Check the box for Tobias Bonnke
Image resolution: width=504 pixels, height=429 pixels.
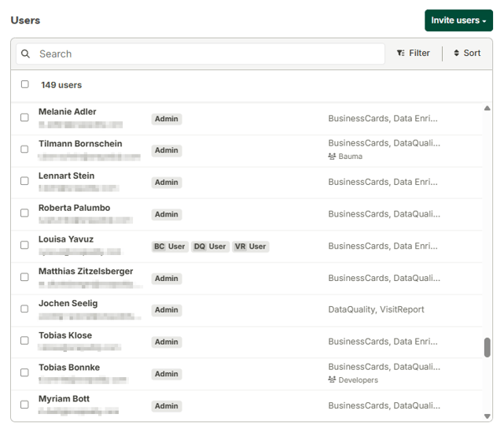pos(24,372)
